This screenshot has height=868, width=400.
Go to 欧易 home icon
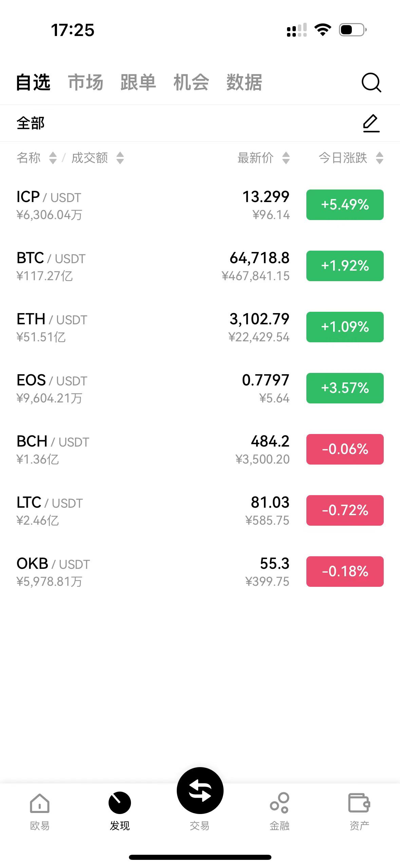(40, 803)
